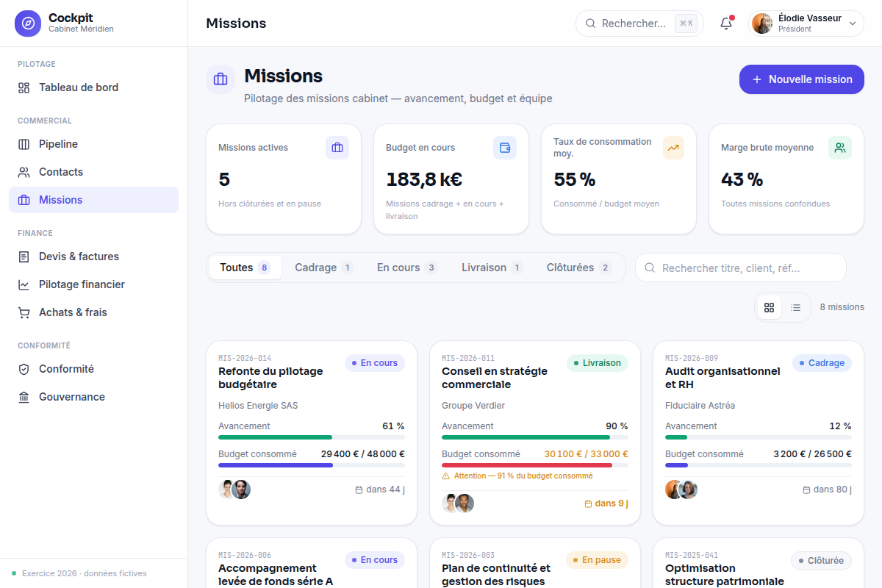882x588 pixels.
Task: Click Clôturée badge on MIS-2025-041
Action: 821,560
